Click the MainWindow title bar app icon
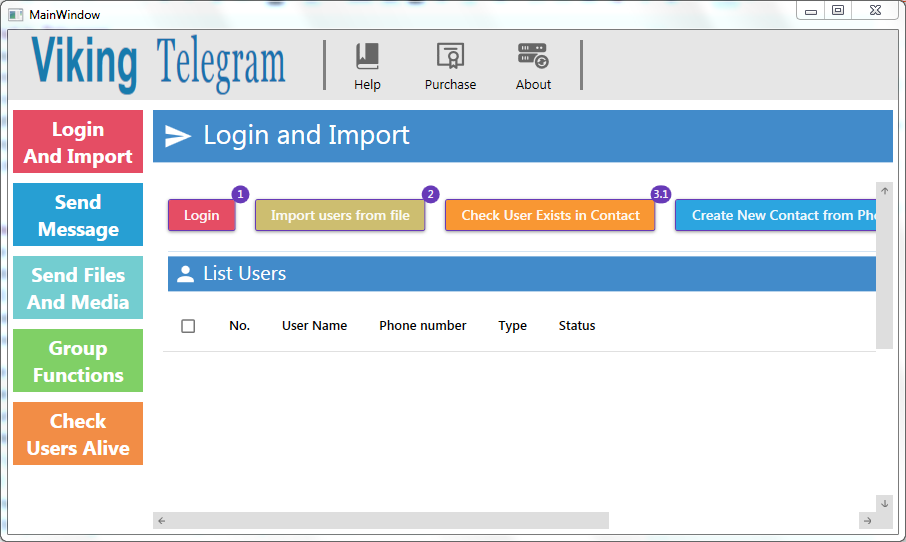906x542 pixels. pos(16,14)
